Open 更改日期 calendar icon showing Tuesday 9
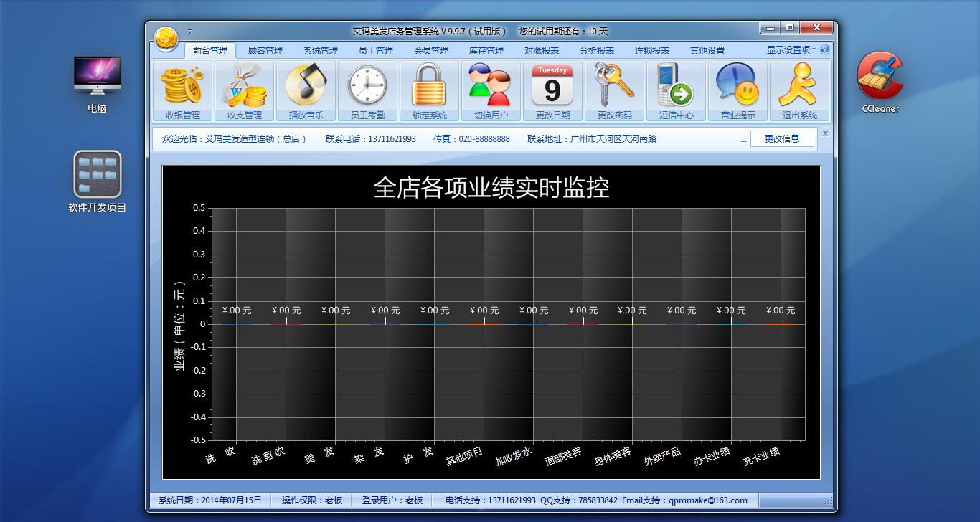 (552, 89)
